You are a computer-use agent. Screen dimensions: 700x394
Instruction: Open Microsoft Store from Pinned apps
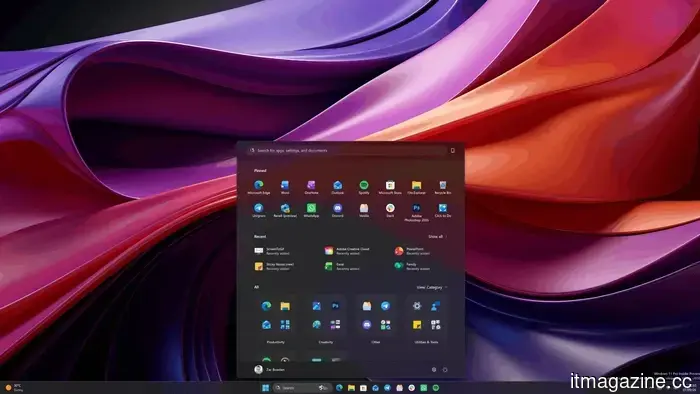pos(390,187)
